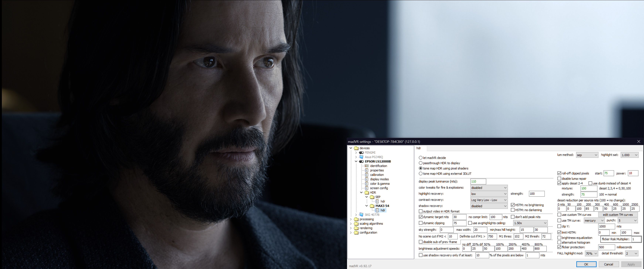Open 'color & gamma' settings page

tap(380, 184)
